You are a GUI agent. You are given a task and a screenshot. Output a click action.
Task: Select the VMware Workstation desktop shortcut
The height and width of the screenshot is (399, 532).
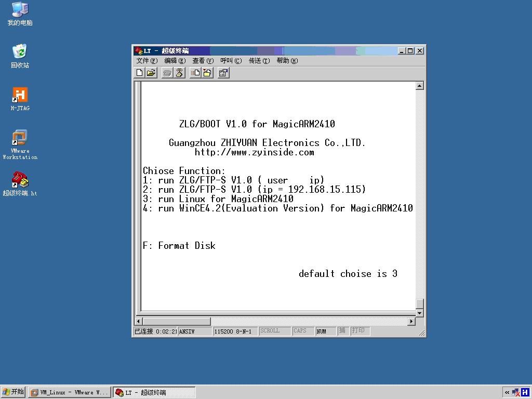coord(20,144)
